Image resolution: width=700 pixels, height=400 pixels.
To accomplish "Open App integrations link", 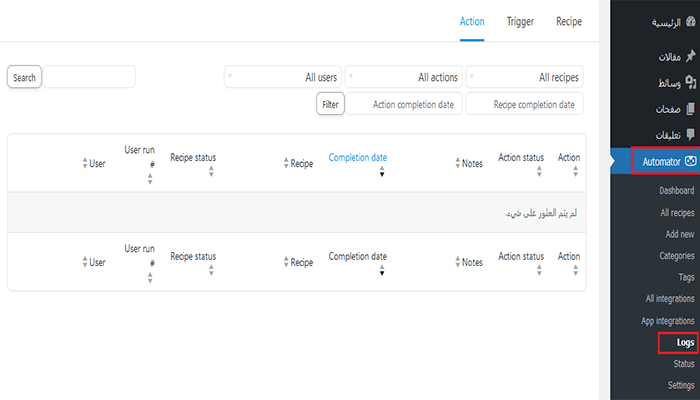I will [x=668, y=321].
